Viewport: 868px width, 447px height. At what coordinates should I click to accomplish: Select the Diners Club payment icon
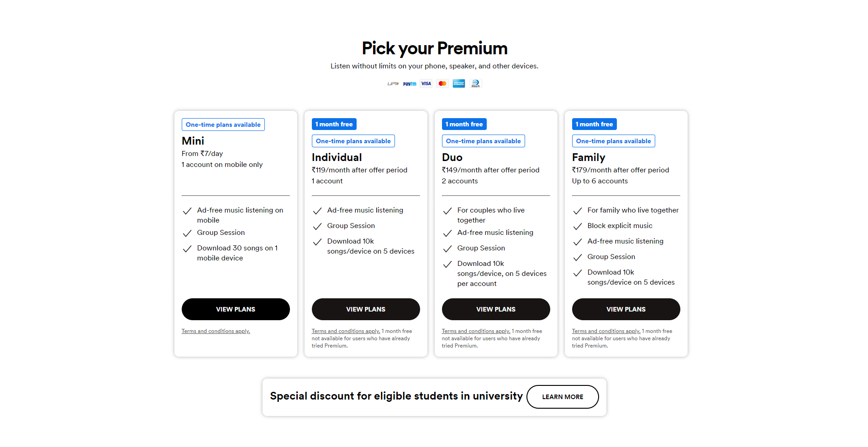pyautogui.click(x=475, y=83)
